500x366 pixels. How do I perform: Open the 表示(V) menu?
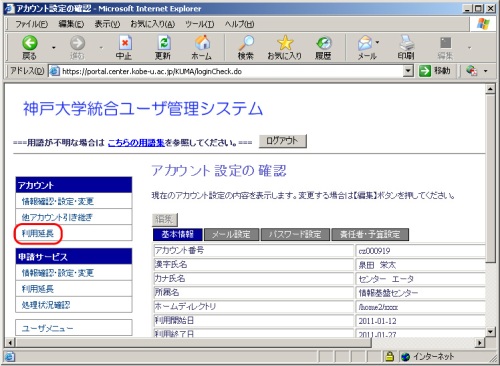107,24
